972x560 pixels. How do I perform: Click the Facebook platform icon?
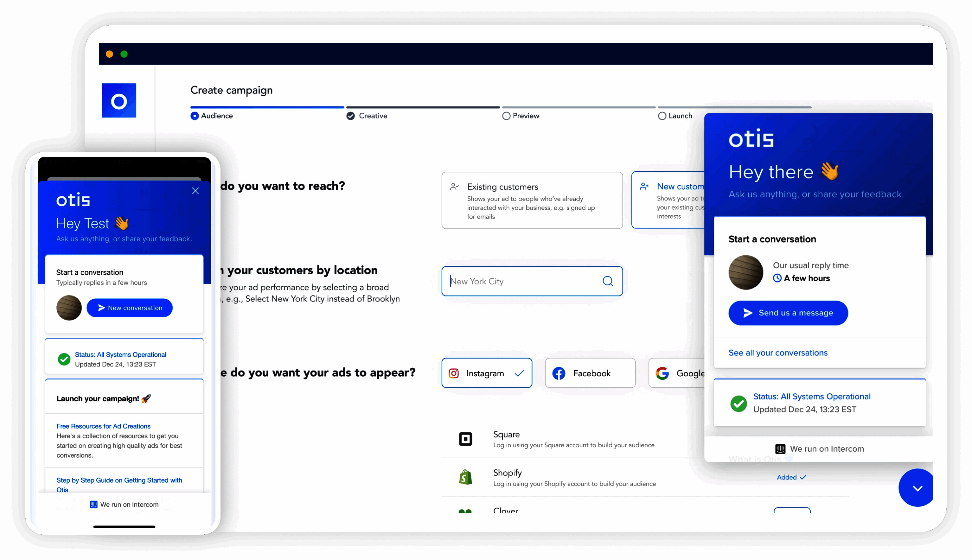click(x=559, y=373)
